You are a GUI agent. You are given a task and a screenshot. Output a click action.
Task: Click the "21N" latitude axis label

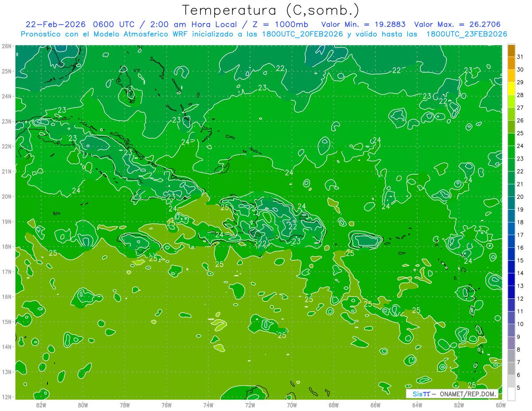[6, 172]
